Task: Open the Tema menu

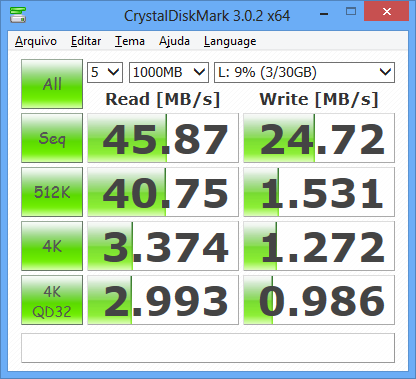Action: tap(130, 41)
